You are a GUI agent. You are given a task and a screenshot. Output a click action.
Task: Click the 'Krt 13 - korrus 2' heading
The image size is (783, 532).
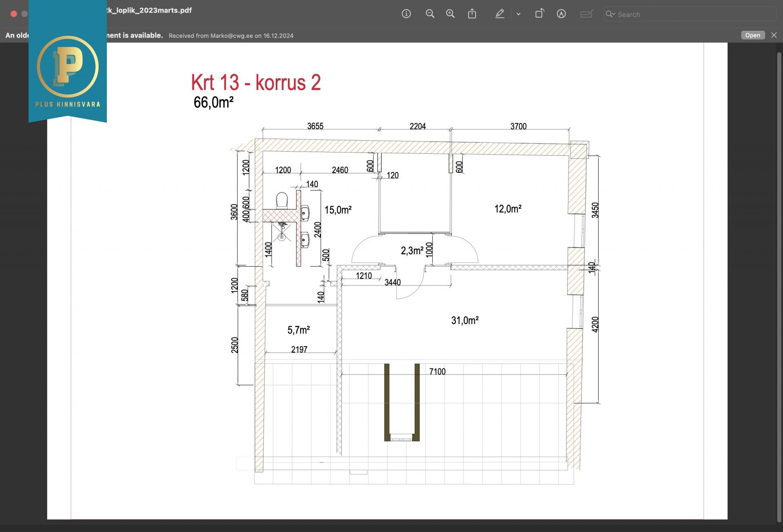click(256, 82)
